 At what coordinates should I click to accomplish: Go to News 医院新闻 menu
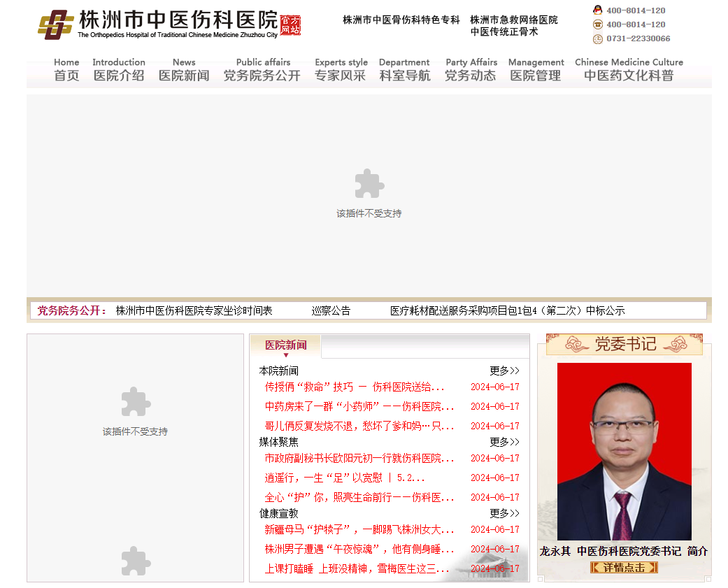click(x=184, y=70)
